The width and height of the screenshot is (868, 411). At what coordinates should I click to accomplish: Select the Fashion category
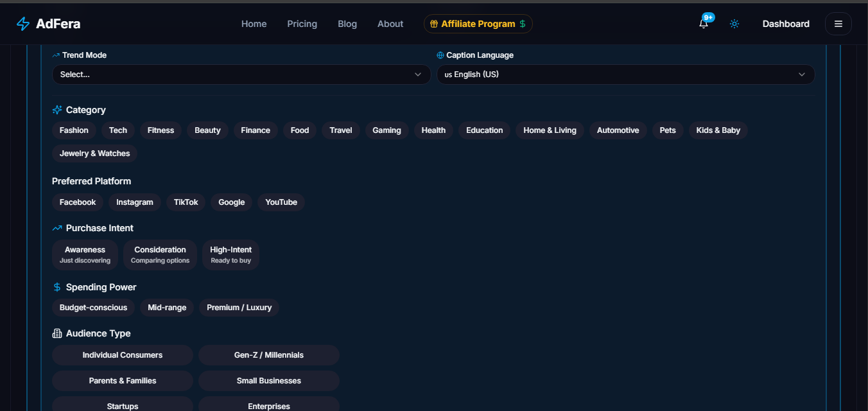[x=74, y=130]
